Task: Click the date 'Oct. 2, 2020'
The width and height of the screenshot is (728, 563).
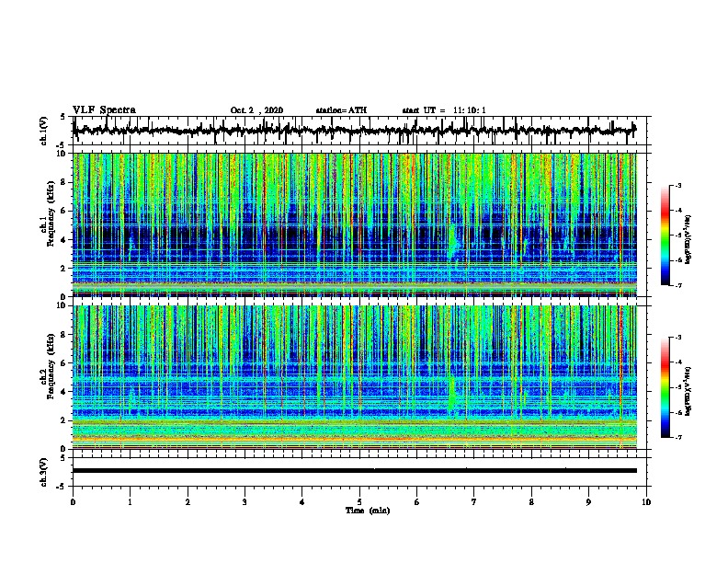Action: coord(256,110)
